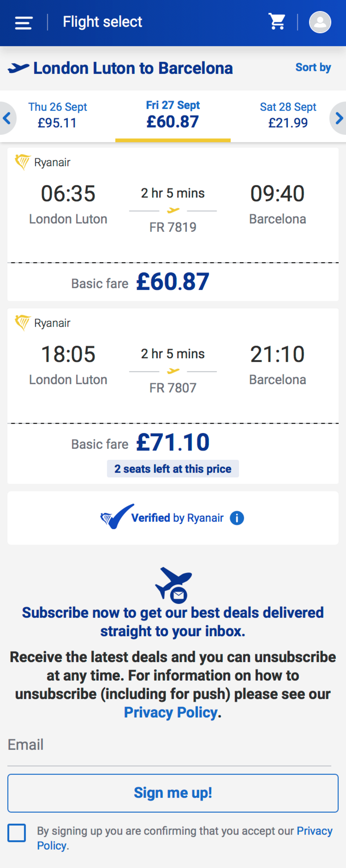Select the Thu 26 Sept date tab
The height and width of the screenshot is (868, 346).
tap(58, 115)
